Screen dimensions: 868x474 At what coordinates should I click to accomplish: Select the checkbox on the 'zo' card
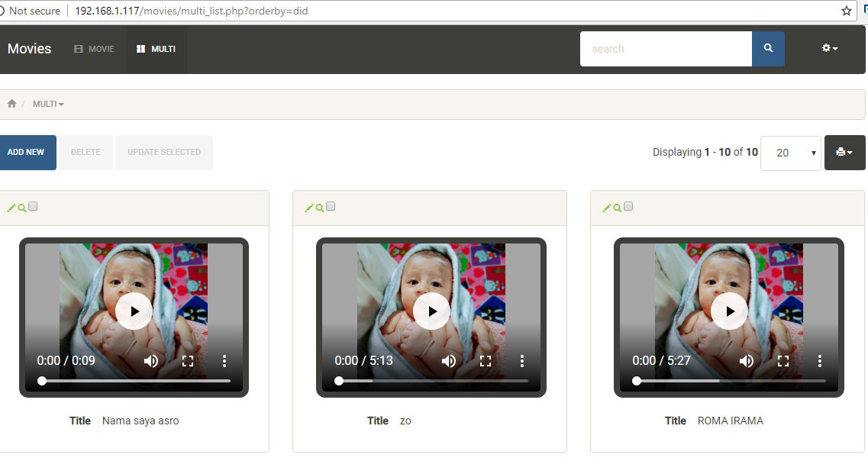331,205
